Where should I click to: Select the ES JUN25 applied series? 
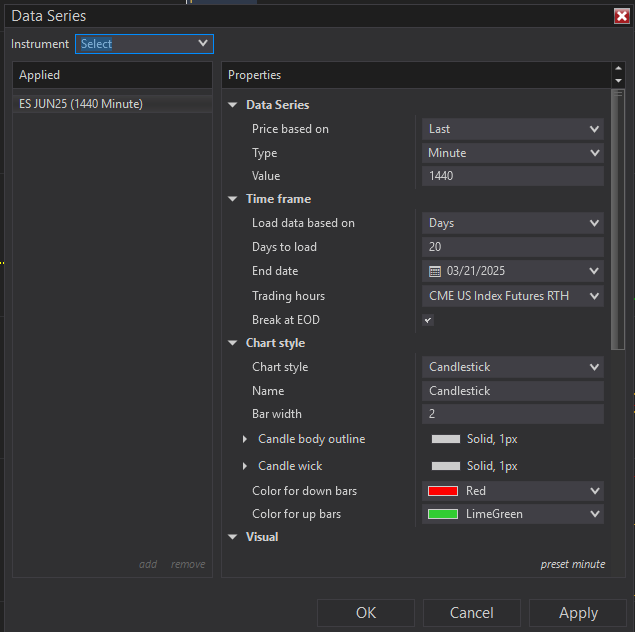[x=81, y=104]
